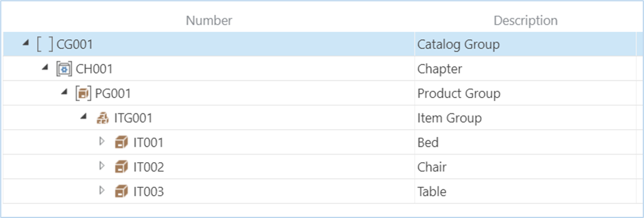Collapse the PG001 product group node
The image size is (644, 218).
coord(65,92)
